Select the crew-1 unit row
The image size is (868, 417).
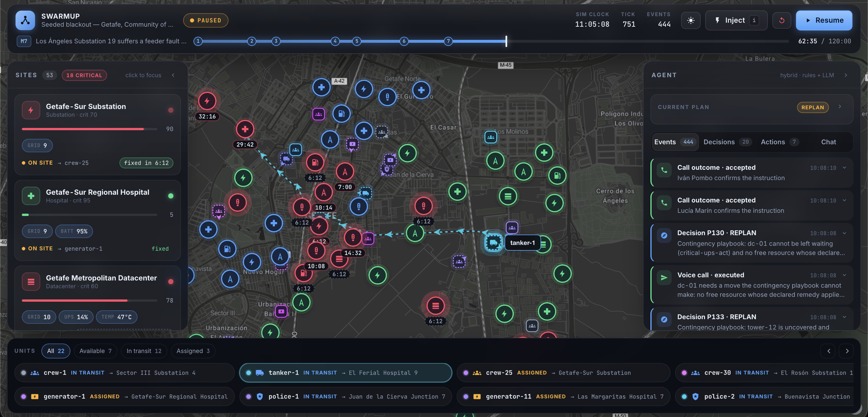[124, 373]
